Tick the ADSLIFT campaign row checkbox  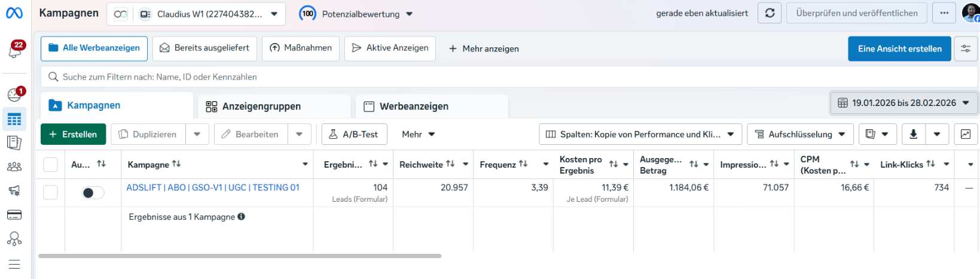tap(51, 192)
